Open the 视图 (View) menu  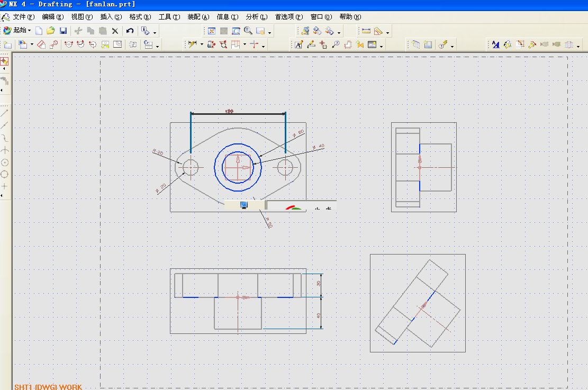(x=82, y=17)
